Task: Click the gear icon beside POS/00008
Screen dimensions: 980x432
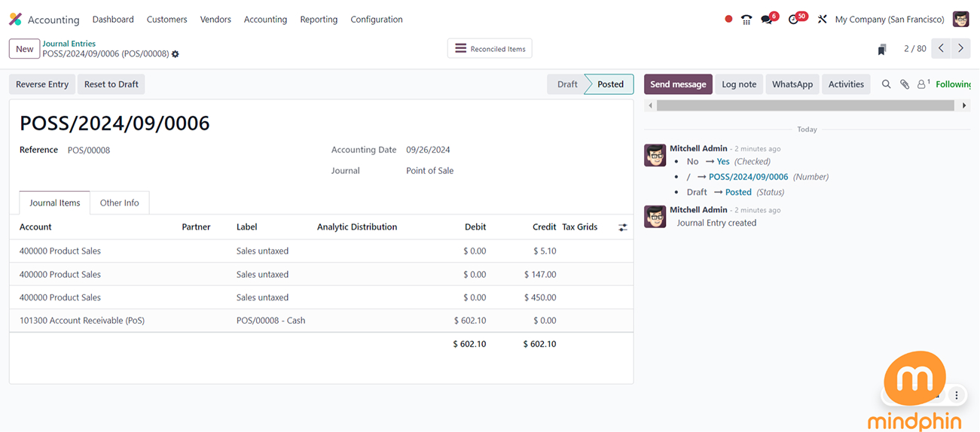Action: tap(176, 54)
